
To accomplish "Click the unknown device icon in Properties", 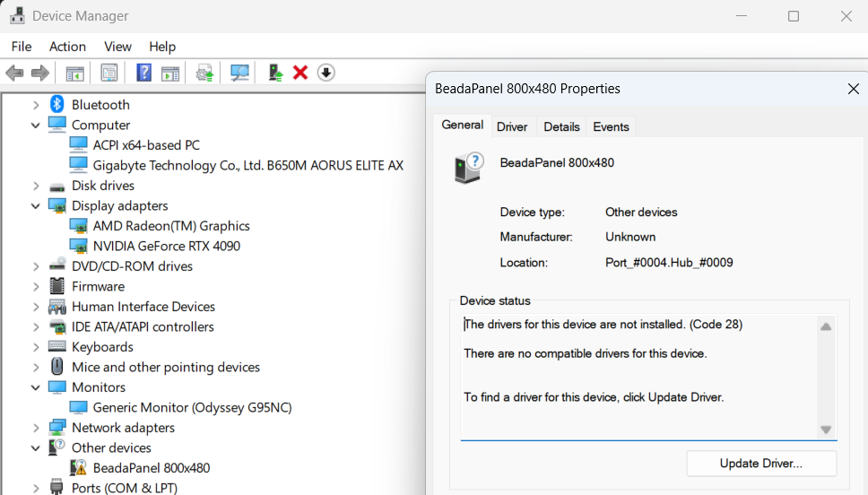I will [x=468, y=168].
